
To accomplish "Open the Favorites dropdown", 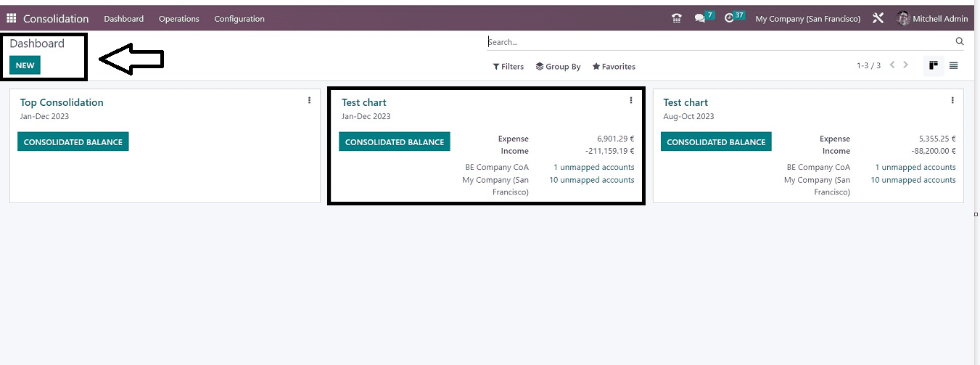I will pyautogui.click(x=614, y=66).
